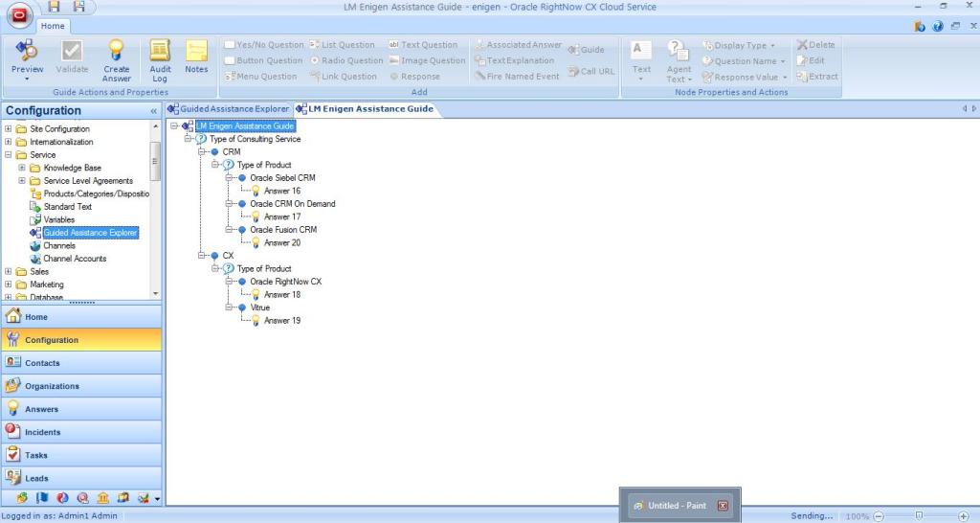Viewport: 980px width, 523px height.
Task: Open the Audit Log tool
Action: (x=160, y=52)
